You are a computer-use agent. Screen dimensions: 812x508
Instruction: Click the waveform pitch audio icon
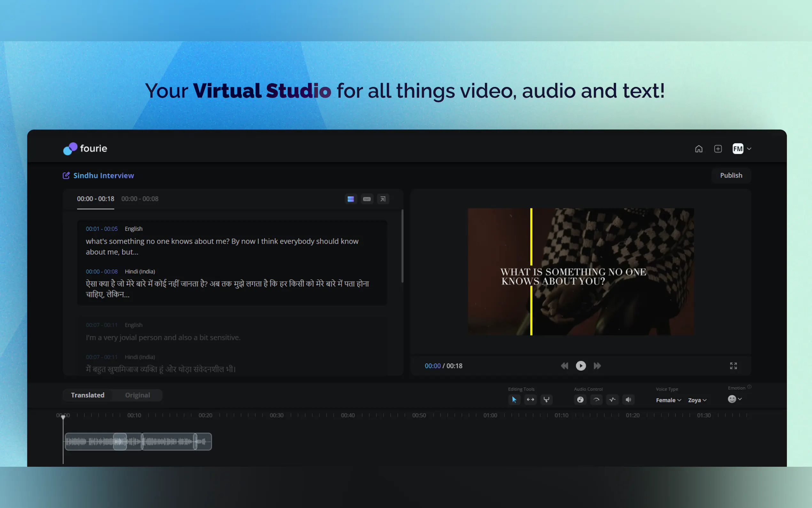pos(612,400)
